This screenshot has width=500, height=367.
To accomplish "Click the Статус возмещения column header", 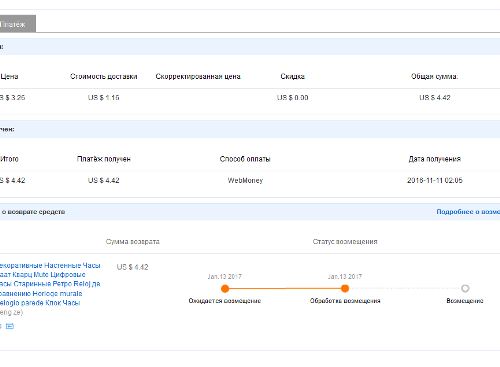I will [345, 242].
